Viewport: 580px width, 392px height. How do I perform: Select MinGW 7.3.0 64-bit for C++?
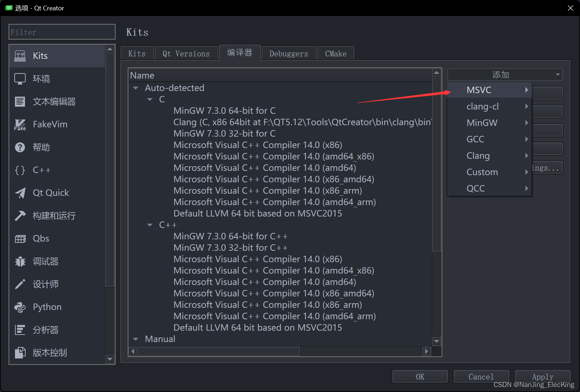point(230,236)
